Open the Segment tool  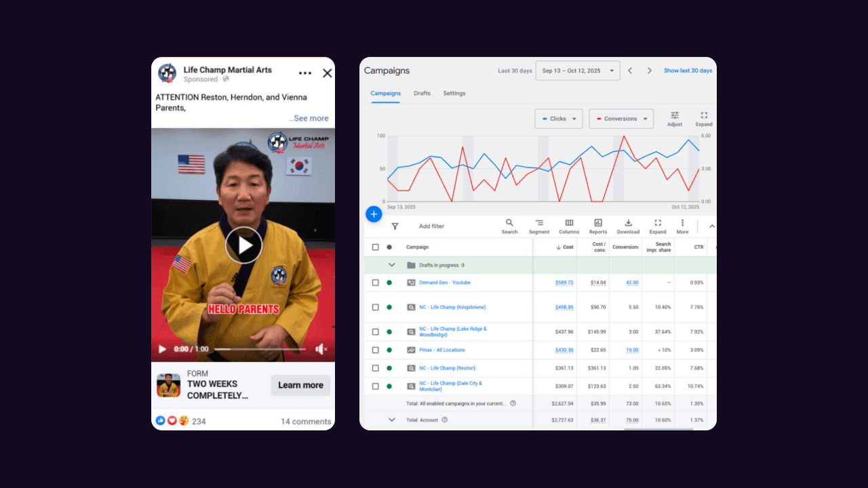pos(539,226)
